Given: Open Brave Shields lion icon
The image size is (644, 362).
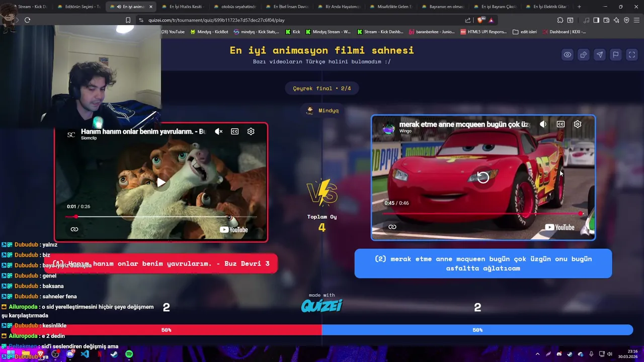Looking at the screenshot, I should coord(481,20).
